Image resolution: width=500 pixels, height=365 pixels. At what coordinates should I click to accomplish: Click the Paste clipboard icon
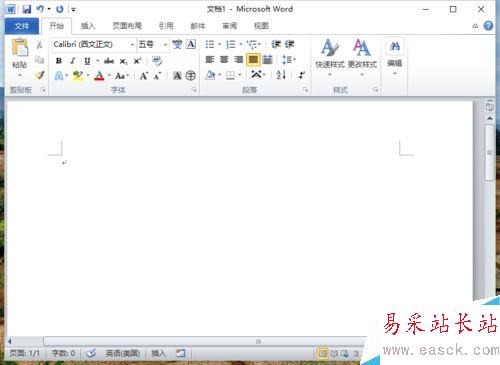19,47
